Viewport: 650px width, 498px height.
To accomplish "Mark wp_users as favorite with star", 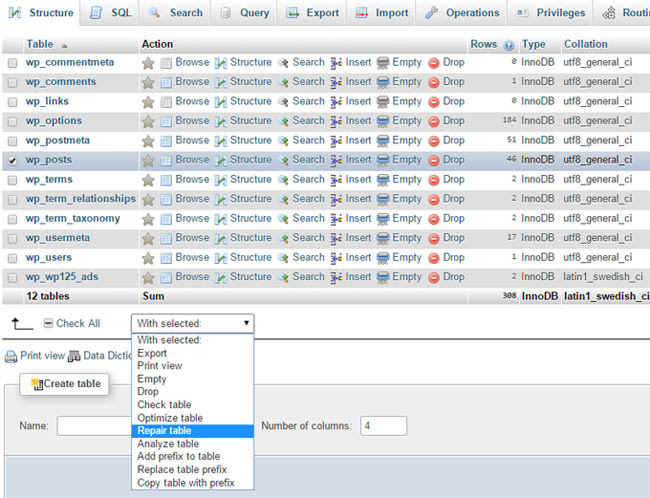I will pos(148,258).
